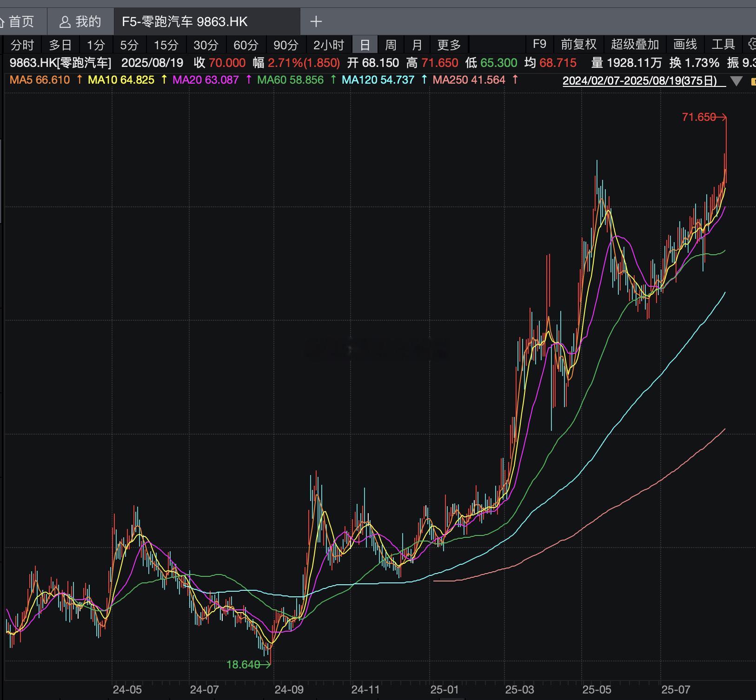This screenshot has width=756, height=700.
Task: Click the 9863.HK[零跑汽车] stock name
Action: pos(60,63)
